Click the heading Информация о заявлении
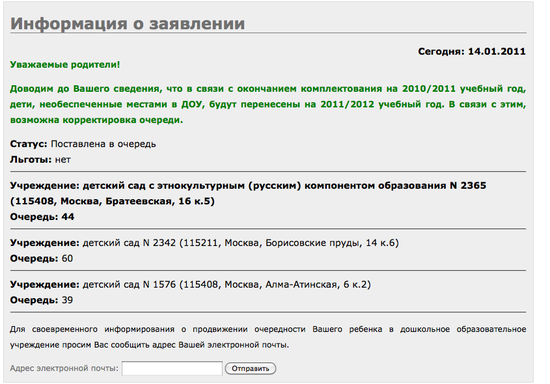Image resolution: width=550 pixels, height=384 pixels. click(127, 23)
